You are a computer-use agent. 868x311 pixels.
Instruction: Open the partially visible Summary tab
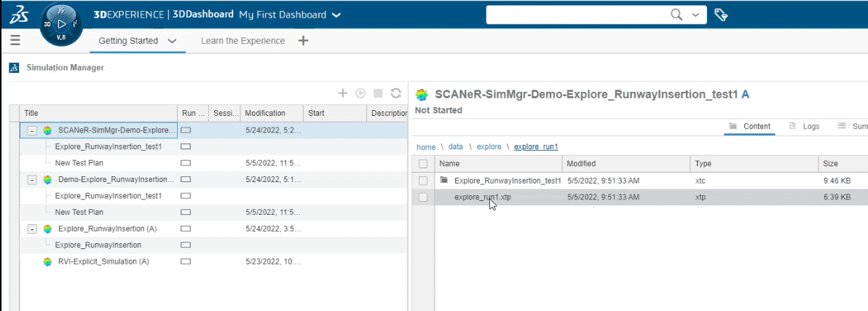pyautogui.click(x=852, y=126)
